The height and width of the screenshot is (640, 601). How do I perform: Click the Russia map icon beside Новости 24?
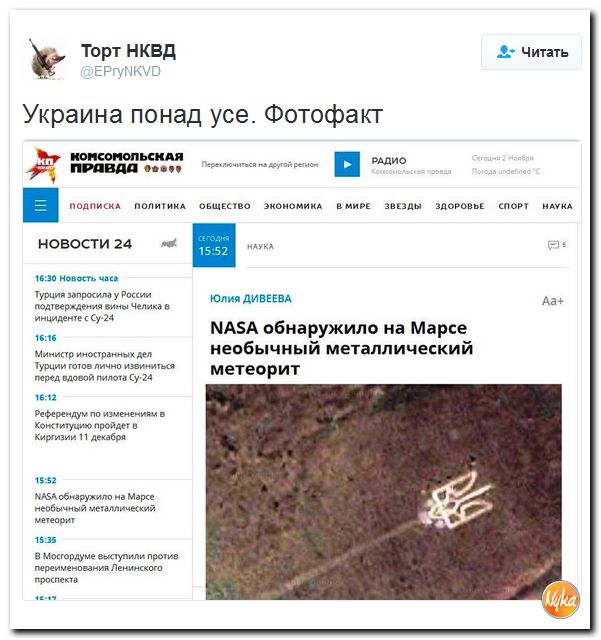169,244
